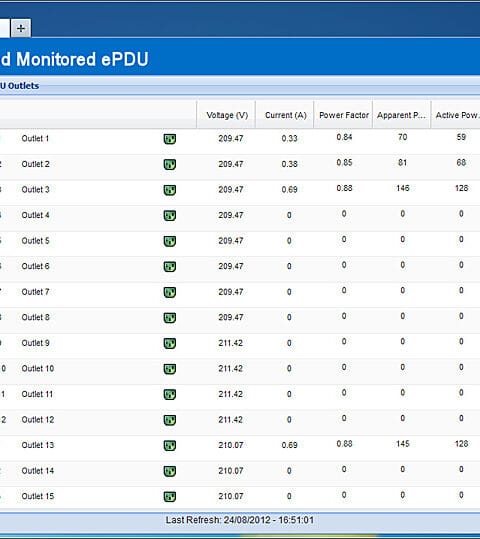Sort by the Voltage (V) column header
This screenshot has height=539, width=480.
[x=226, y=115]
